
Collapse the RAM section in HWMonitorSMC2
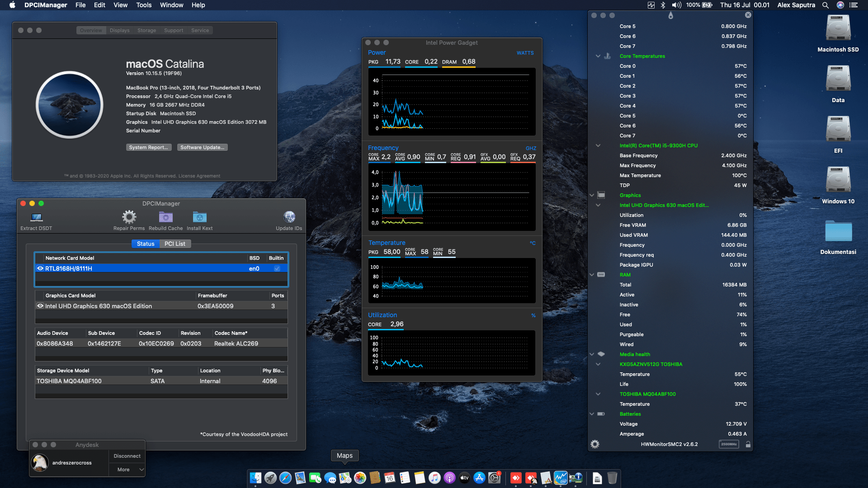coord(592,274)
